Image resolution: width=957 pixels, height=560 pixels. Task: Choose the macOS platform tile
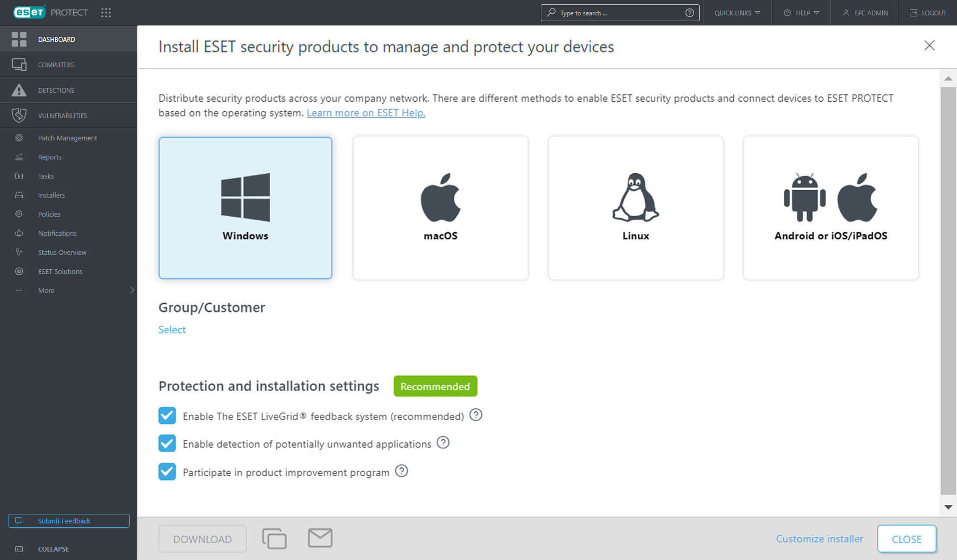click(x=440, y=208)
